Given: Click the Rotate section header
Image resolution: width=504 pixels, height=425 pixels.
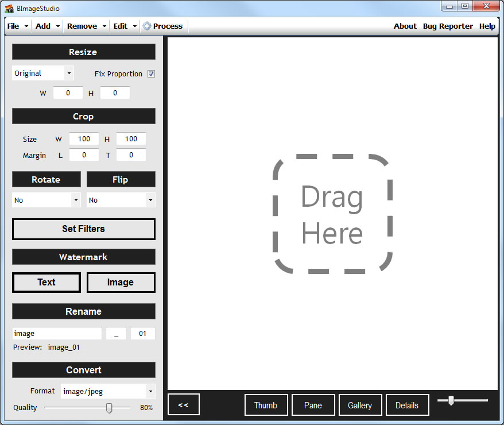Looking at the screenshot, I should tap(46, 179).
